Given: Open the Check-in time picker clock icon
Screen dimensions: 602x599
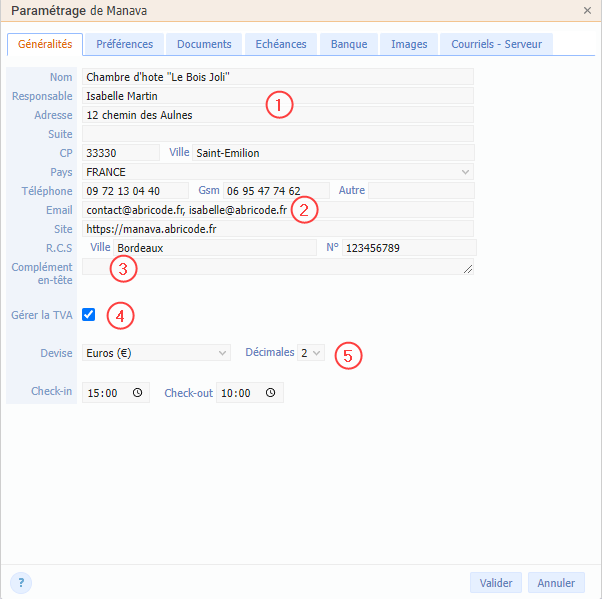Looking at the screenshot, I should pos(137,393).
